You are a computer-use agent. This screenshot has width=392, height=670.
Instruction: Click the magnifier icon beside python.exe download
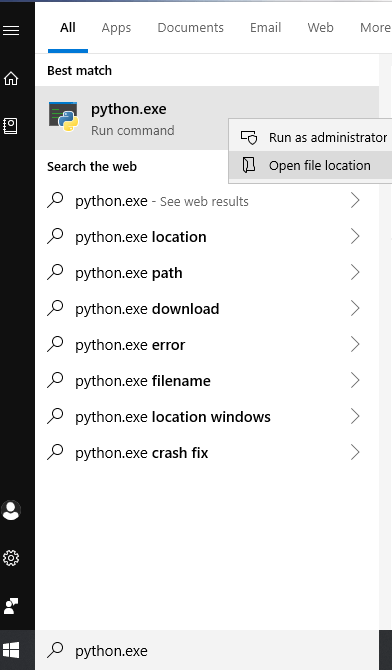[x=55, y=308]
